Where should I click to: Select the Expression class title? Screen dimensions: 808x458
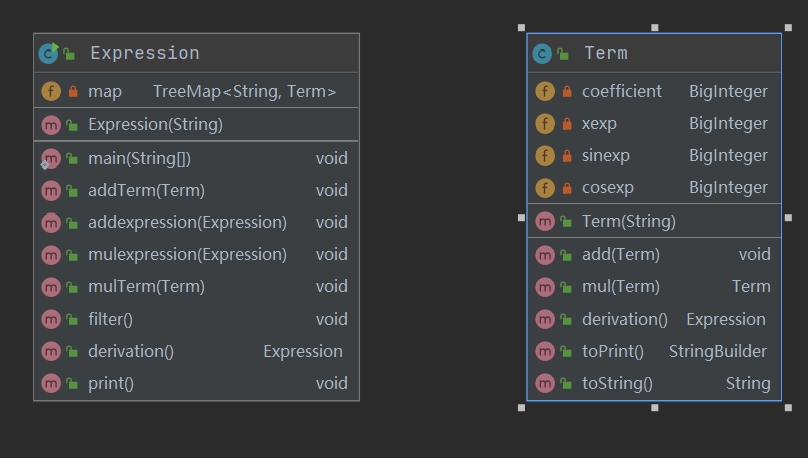[x=144, y=53]
